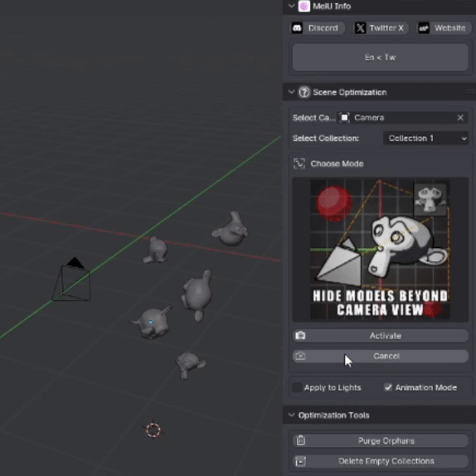Screen dimensions: 476x476
Task: Select the camera object in viewport
Action: [71, 279]
